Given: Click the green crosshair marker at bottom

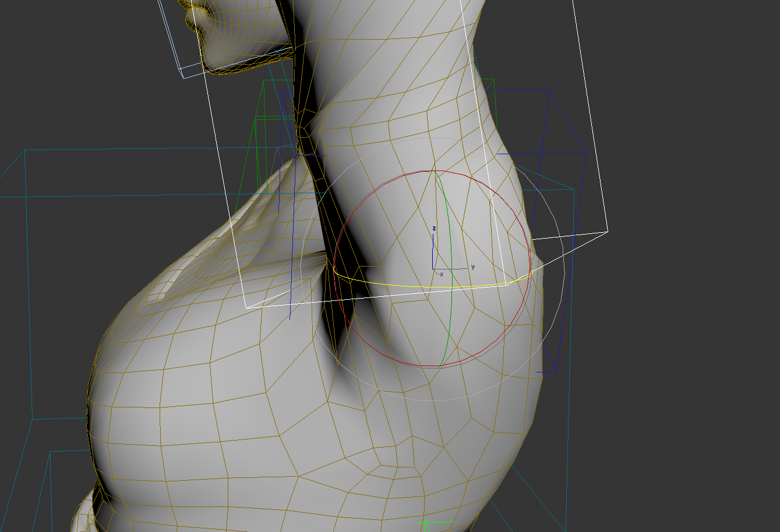Looking at the screenshot, I should pos(426,522).
